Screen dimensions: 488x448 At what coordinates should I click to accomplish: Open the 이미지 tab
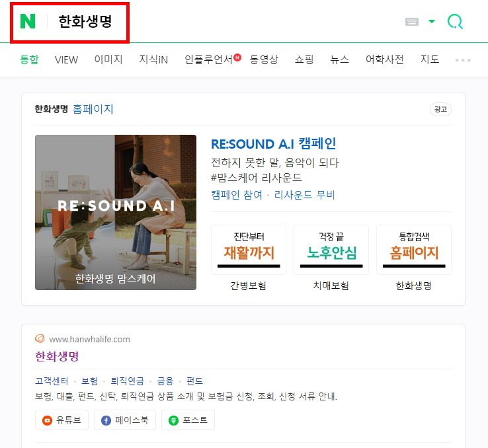pyautogui.click(x=108, y=59)
